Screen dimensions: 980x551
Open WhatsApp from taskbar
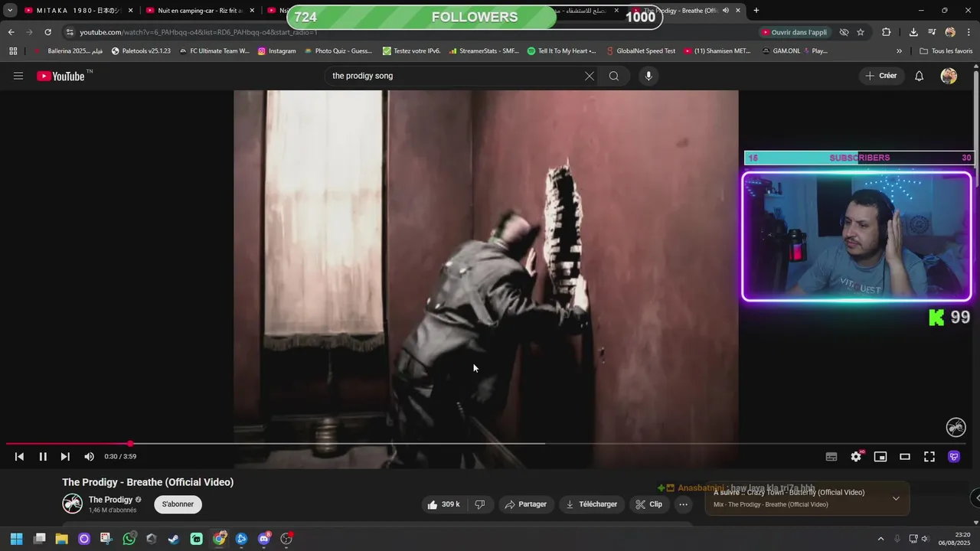(x=129, y=539)
